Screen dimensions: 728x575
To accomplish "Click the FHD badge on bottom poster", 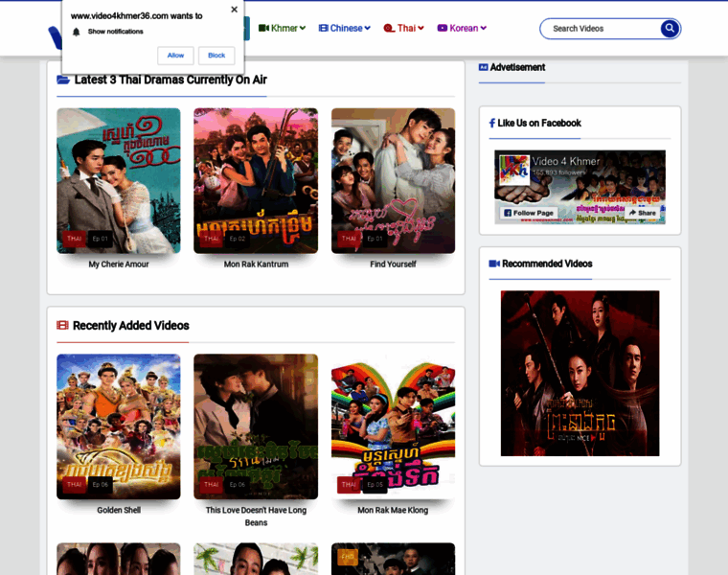I will [x=348, y=557].
